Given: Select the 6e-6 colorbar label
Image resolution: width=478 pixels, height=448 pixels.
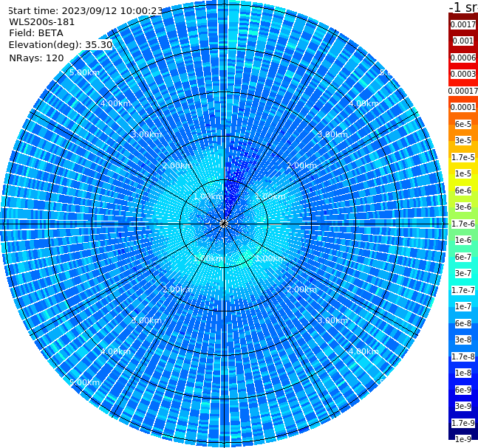Looking at the screenshot, I should tap(463, 190).
